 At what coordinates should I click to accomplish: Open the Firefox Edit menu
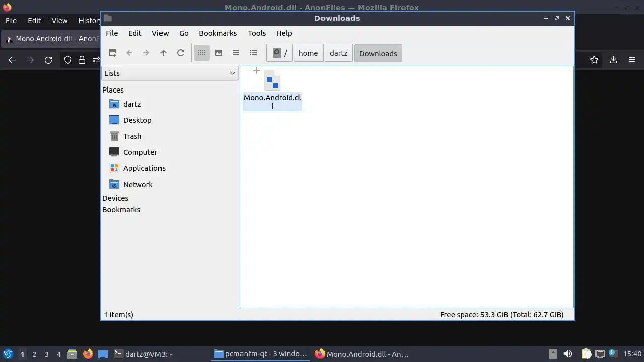34,21
